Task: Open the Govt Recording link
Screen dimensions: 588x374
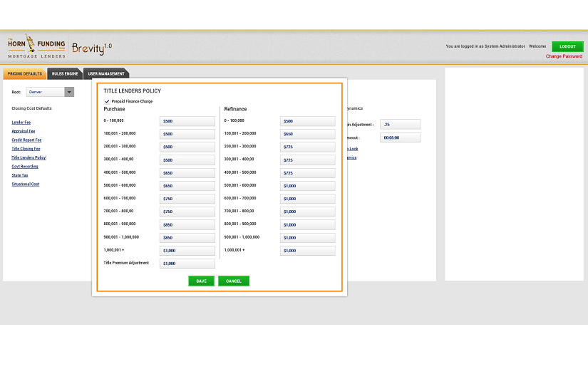Action: [25, 167]
